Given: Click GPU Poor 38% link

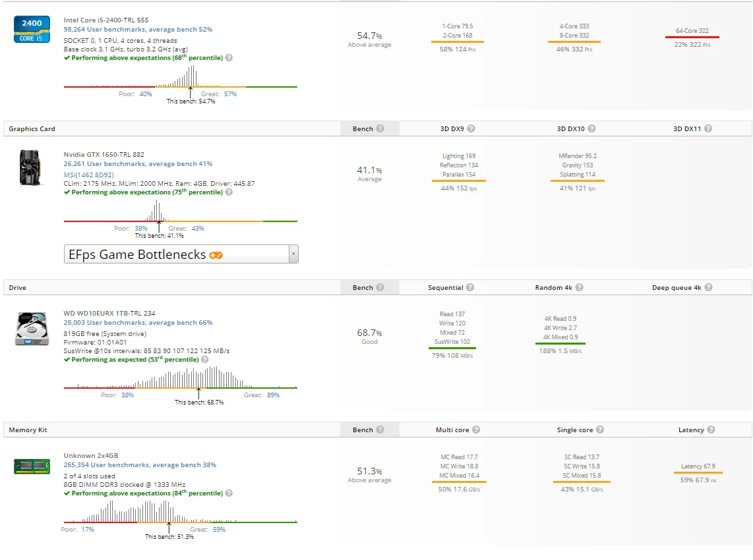Looking at the screenshot, I should pyautogui.click(x=141, y=229).
